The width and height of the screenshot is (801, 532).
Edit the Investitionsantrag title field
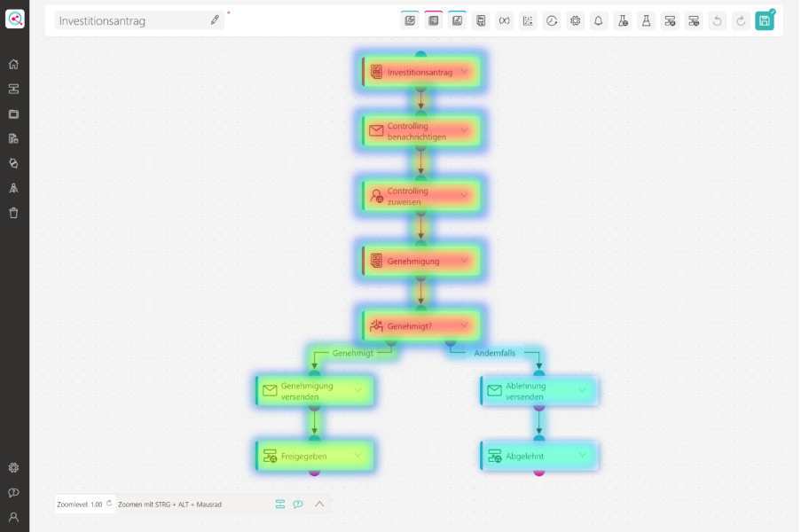pos(133,20)
